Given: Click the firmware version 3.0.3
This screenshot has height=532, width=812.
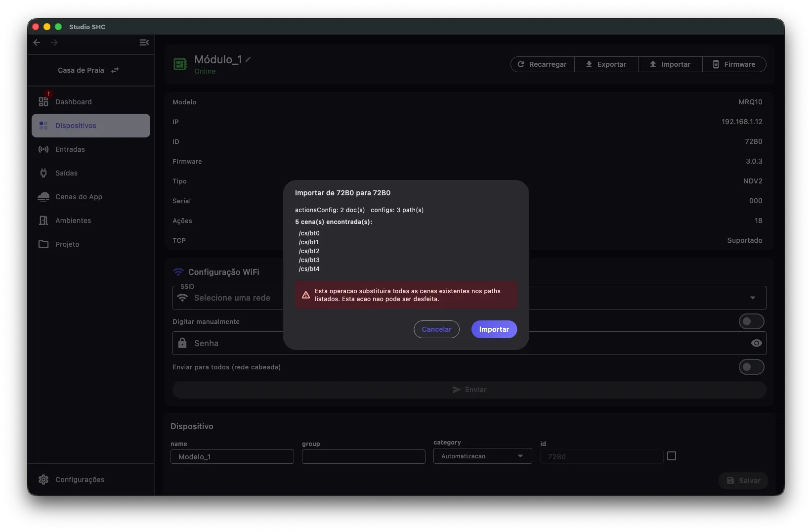Looking at the screenshot, I should (x=754, y=161).
